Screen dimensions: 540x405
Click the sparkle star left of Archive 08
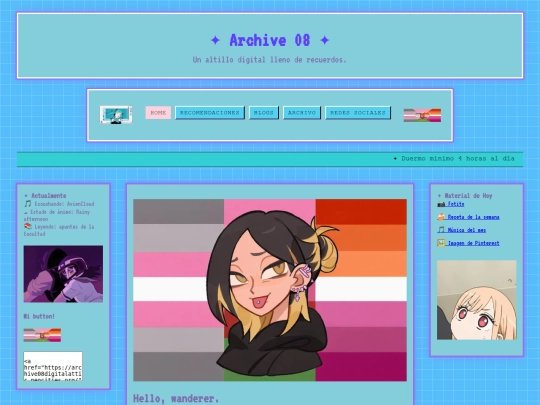click(x=215, y=40)
